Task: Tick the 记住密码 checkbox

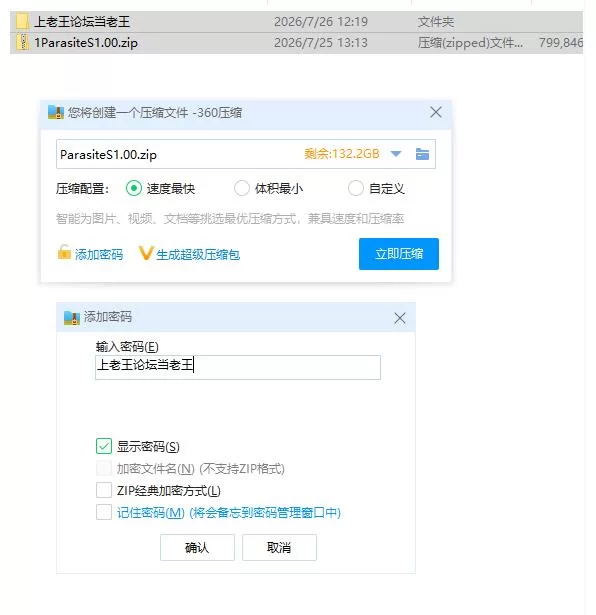Action: (x=104, y=512)
